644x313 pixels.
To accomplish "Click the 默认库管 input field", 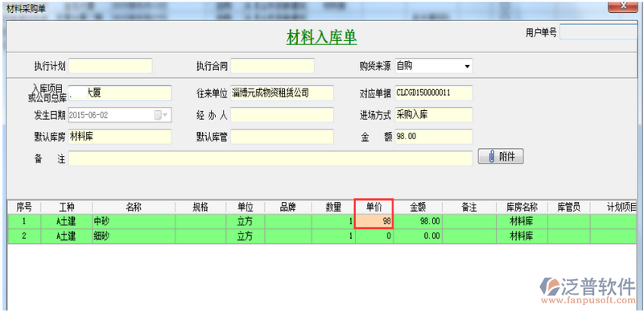I will tap(283, 137).
